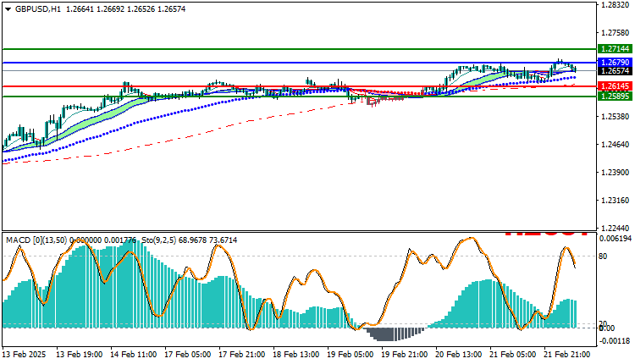Click the OHLC values 1.26641 1.26692 1.26526 1.26574
This screenshot has height=364, width=635.
(x=125, y=9)
